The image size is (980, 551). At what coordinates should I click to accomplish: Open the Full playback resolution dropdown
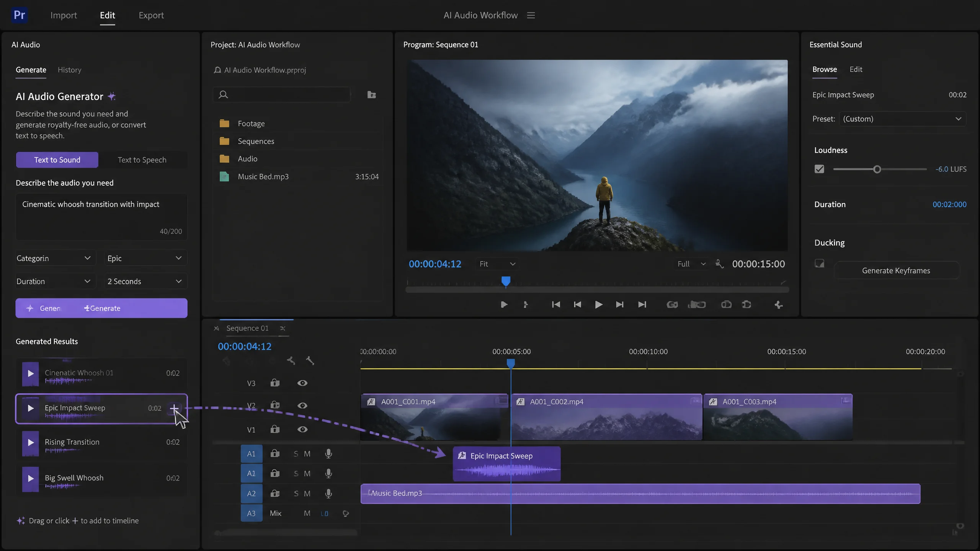[691, 264]
